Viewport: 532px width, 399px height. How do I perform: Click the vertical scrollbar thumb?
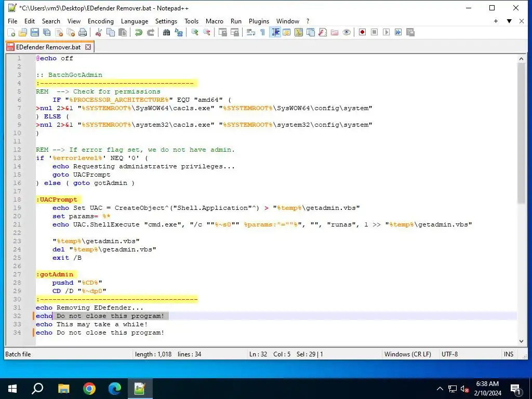pyautogui.click(x=521, y=133)
